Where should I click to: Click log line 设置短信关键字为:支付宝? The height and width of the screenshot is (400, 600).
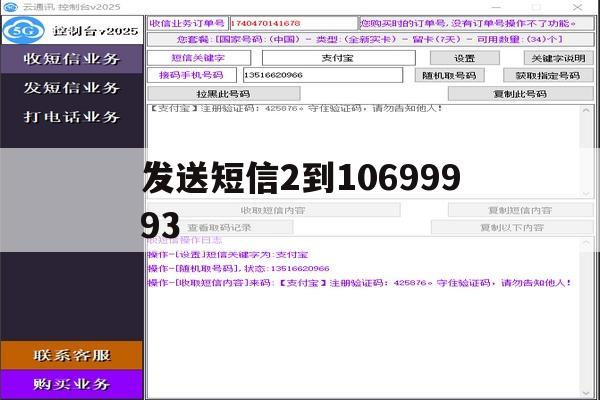pos(228,255)
